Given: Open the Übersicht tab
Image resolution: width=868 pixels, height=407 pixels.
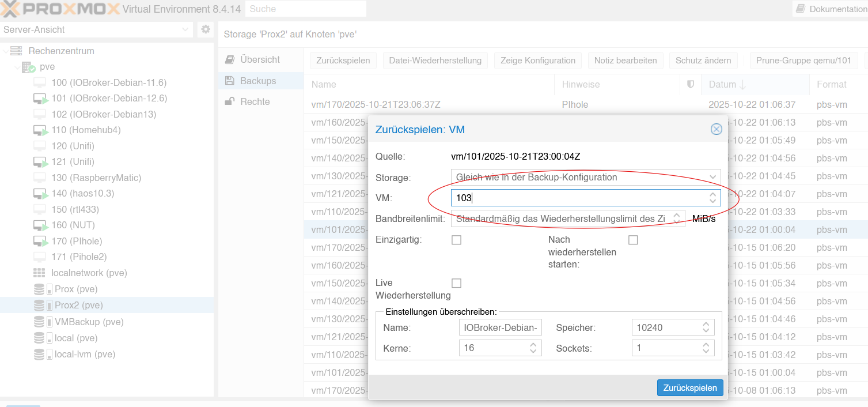Looking at the screenshot, I should pyautogui.click(x=260, y=59).
